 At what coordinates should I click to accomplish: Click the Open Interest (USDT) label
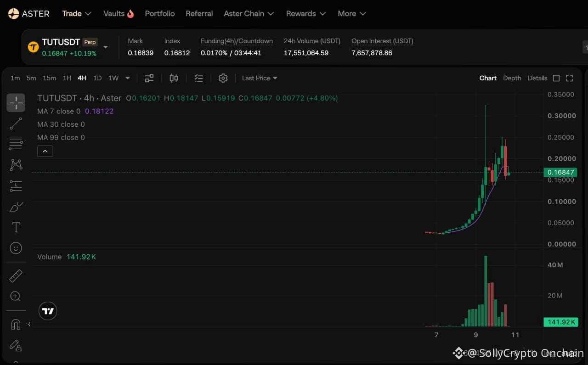pyautogui.click(x=382, y=41)
